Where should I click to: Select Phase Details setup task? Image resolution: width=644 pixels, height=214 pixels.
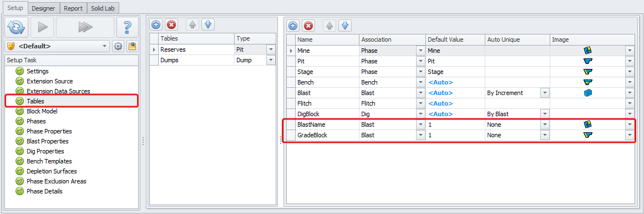point(44,191)
